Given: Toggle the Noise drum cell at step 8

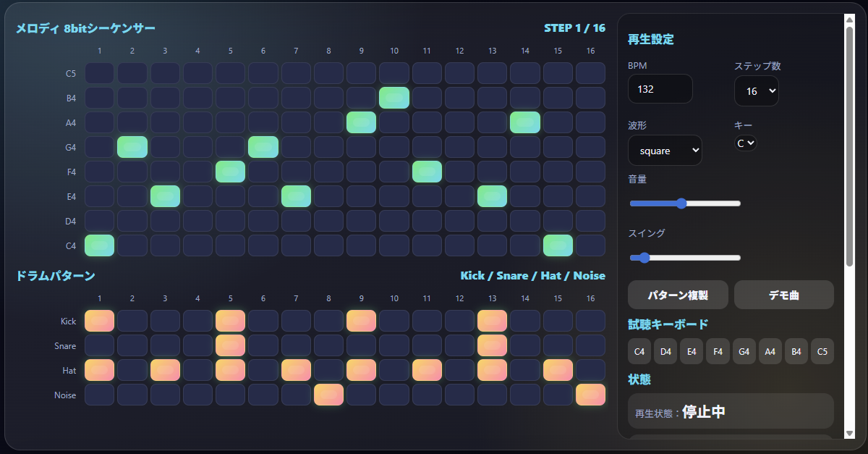Looking at the screenshot, I should coord(328,395).
